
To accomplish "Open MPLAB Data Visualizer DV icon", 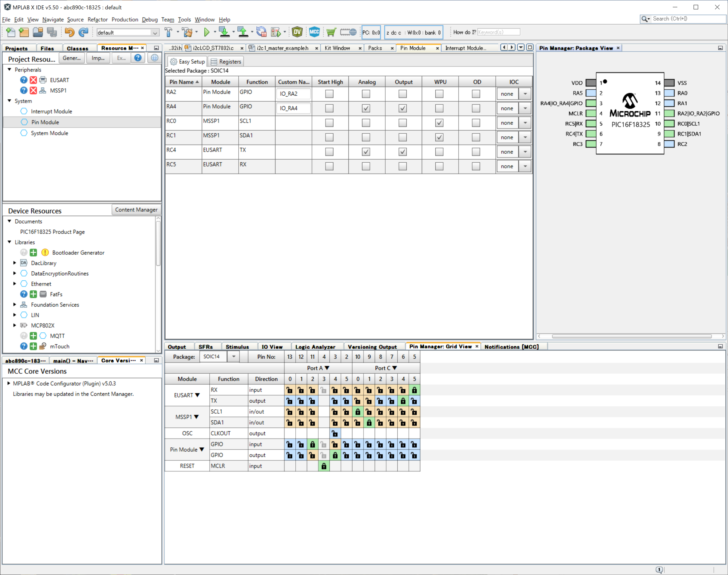I will tap(297, 32).
